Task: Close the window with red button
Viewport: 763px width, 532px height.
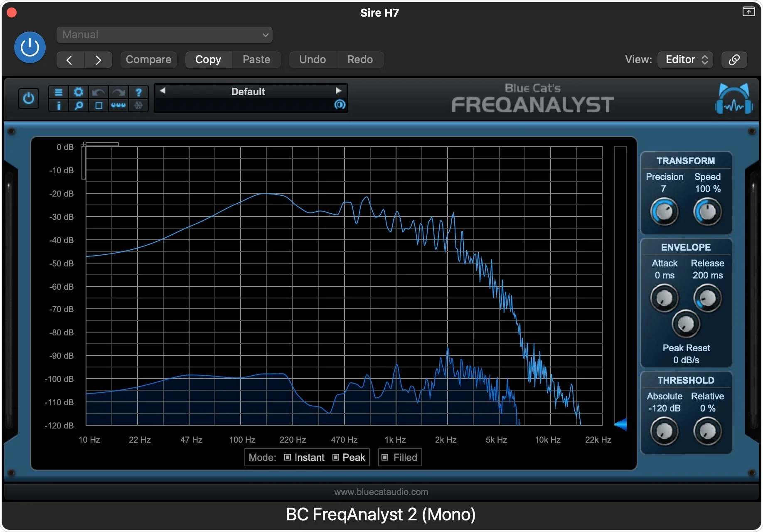Action: point(12,12)
